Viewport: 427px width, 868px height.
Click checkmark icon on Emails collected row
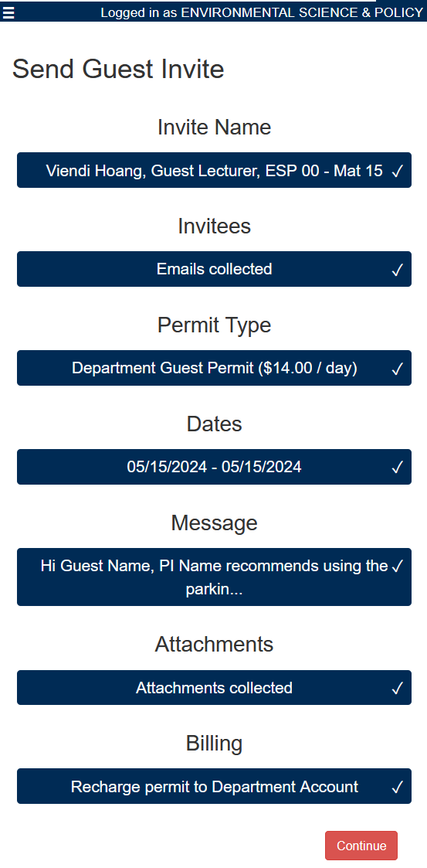pyautogui.click(x=397, y=271)
